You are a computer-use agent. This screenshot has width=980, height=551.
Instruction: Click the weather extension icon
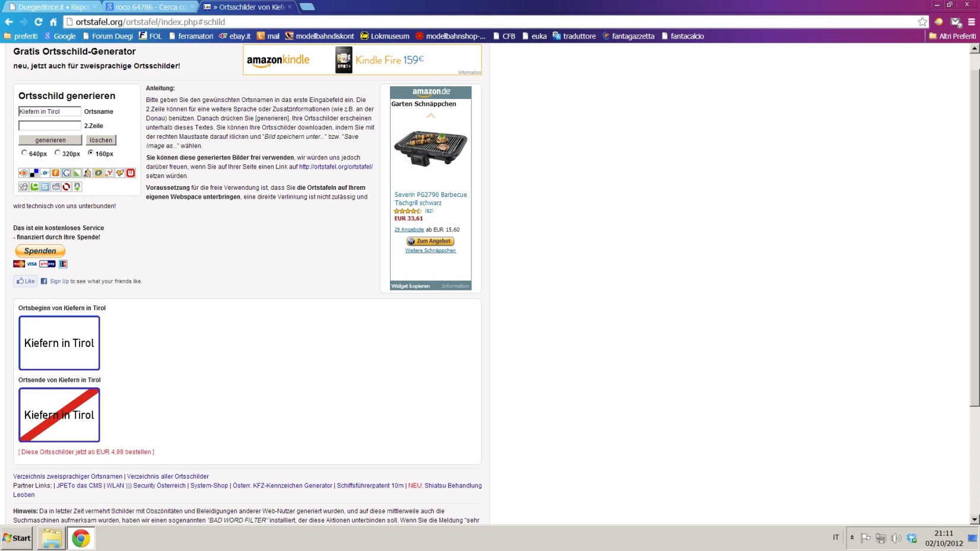pos(938,22)
